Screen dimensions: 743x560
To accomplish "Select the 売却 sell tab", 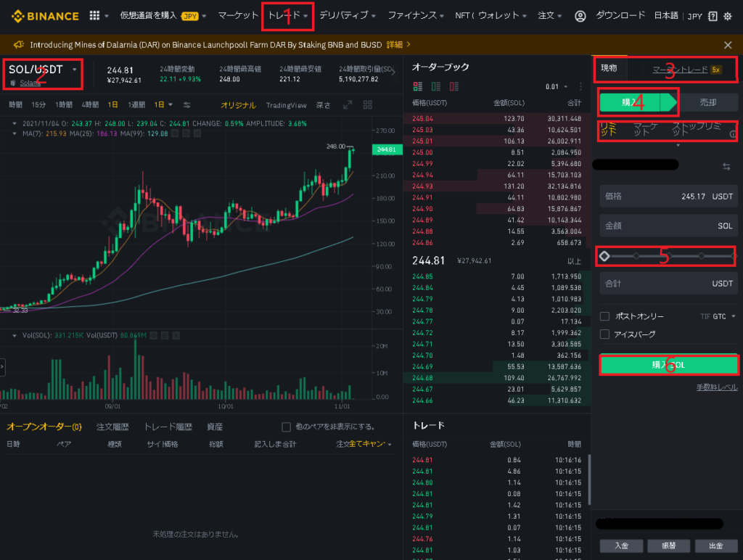I will pyautogui.click(x=708, y=102).
